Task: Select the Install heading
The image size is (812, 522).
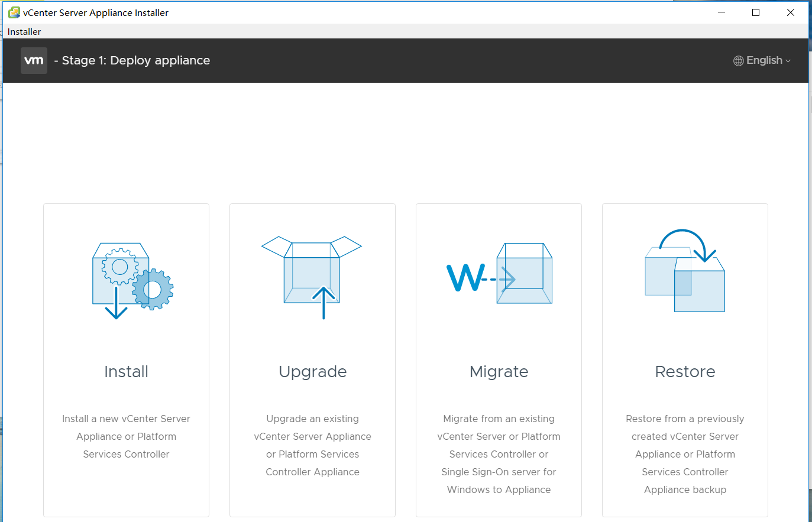Action: 126,371
